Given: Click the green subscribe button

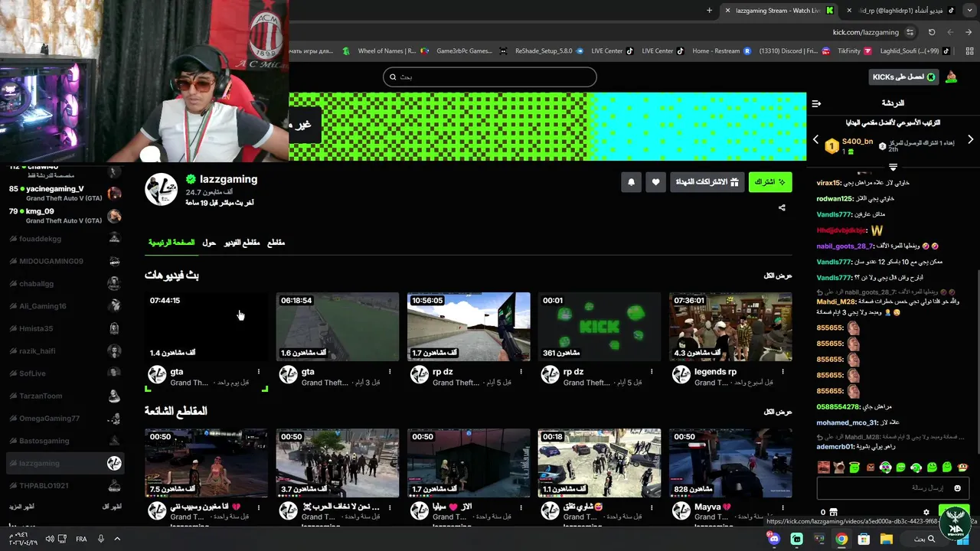Looking at the screenshot, I should [x=770, y=182].
